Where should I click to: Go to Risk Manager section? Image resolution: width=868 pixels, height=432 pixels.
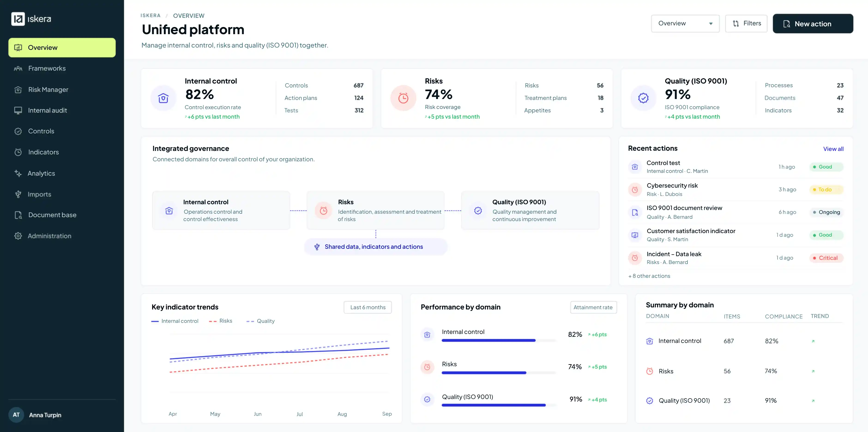point(62,90)
